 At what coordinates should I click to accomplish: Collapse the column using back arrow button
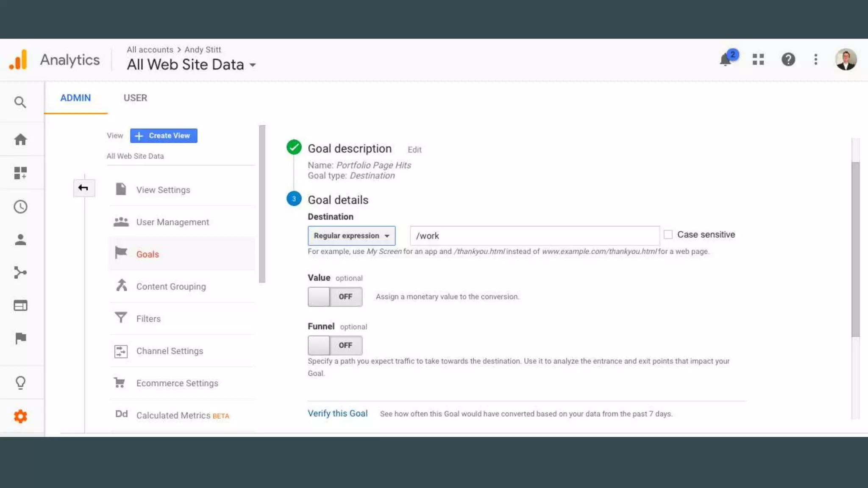(x=83, y=188)
